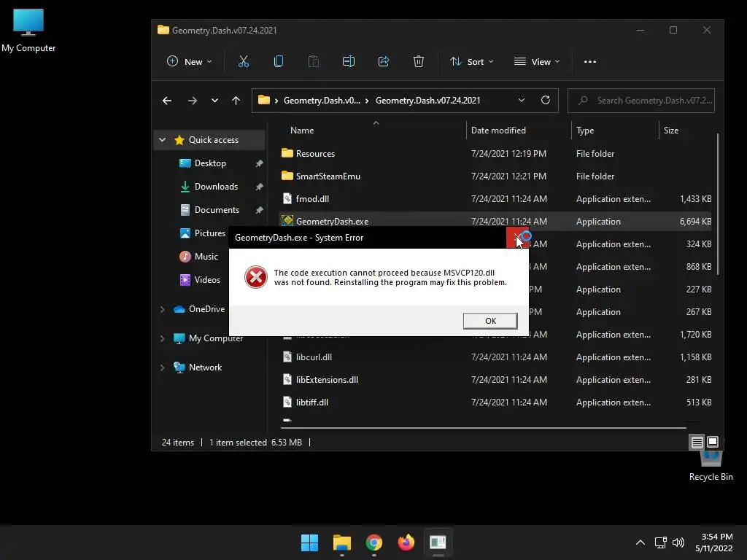Go back with the left arrow
Image resolution: width=747 pixels, height=560 pixels.
coord(167,101)
